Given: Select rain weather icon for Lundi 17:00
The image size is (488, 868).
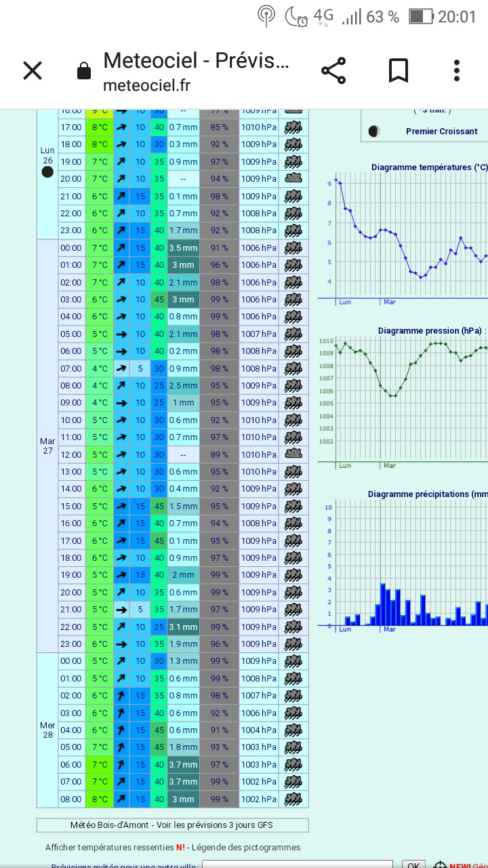Looking at the screenshot, I should 293,127.
